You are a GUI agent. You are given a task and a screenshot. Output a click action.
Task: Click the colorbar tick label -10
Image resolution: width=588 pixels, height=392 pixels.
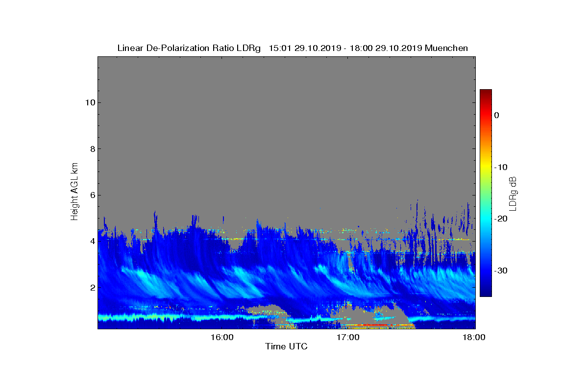tap(500, 167)
